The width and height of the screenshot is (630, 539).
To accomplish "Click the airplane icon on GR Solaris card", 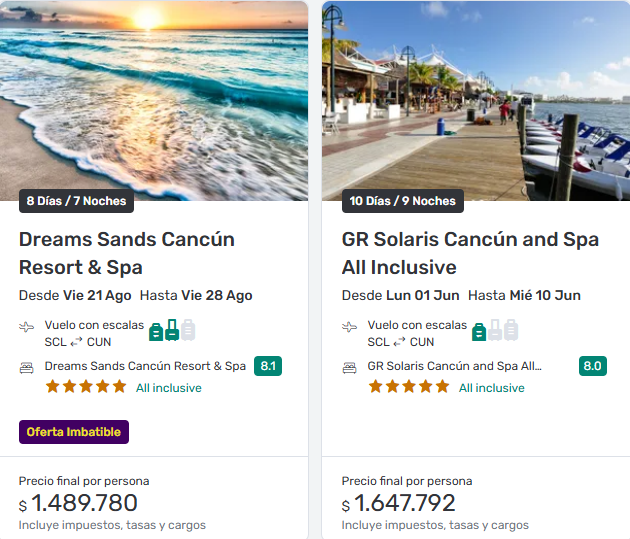I will pos(350,327).
